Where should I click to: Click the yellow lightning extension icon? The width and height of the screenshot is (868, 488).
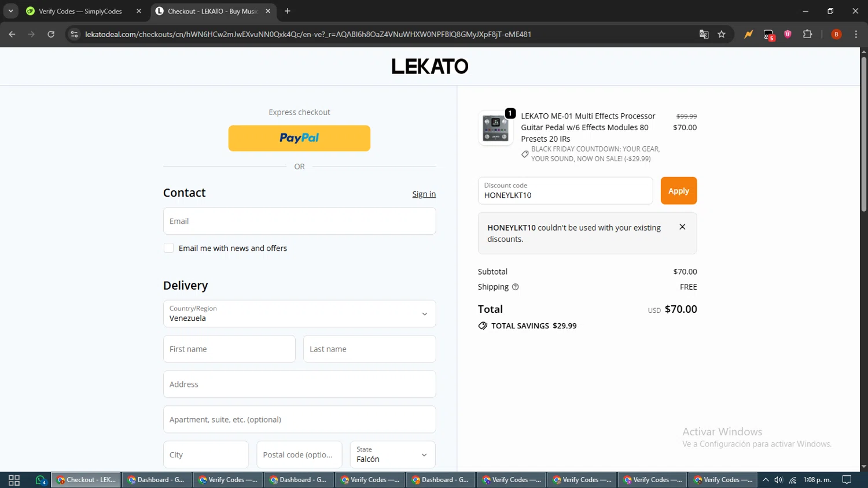tap(748, 34)
